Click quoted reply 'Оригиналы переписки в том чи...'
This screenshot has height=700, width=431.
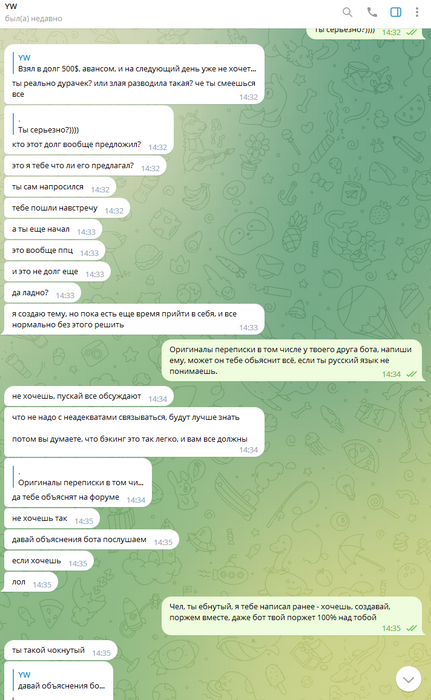point(79,477)
